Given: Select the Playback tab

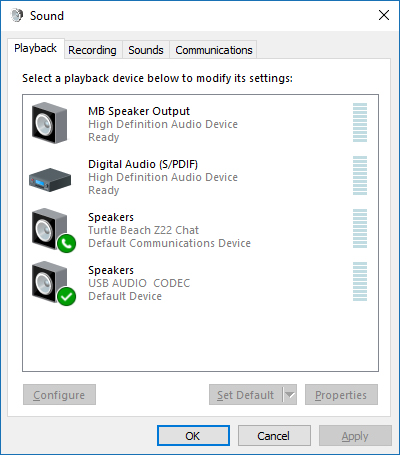Looking at the screenshot, I should click(x=35, y=48).
